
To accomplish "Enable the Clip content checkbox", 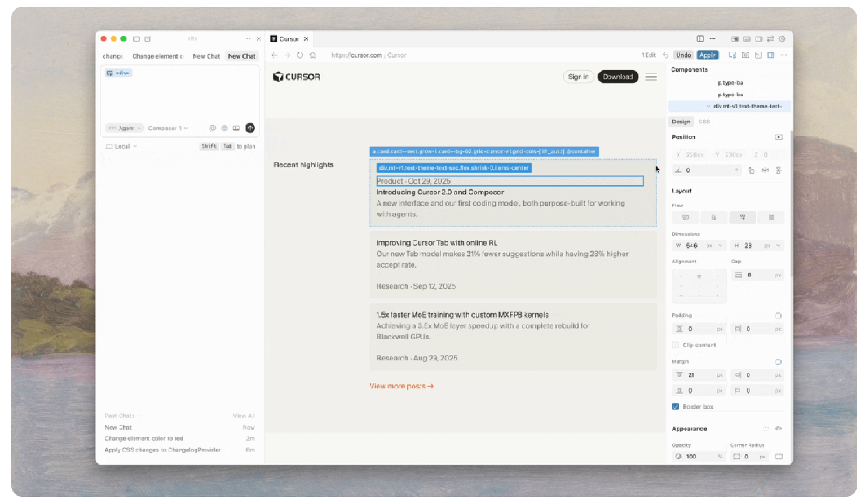I will [x=676, y=345].
